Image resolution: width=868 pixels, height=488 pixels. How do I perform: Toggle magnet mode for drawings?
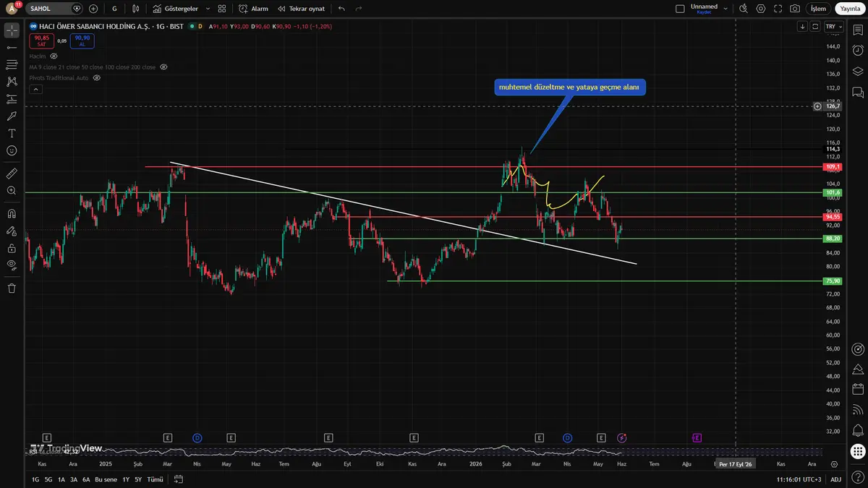[x=12, y=214]
